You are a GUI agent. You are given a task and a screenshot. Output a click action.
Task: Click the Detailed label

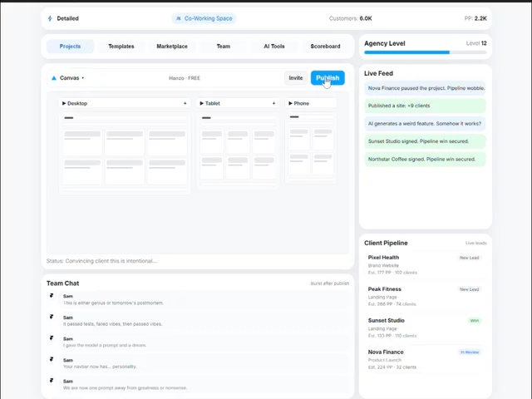tap(68, 18)
